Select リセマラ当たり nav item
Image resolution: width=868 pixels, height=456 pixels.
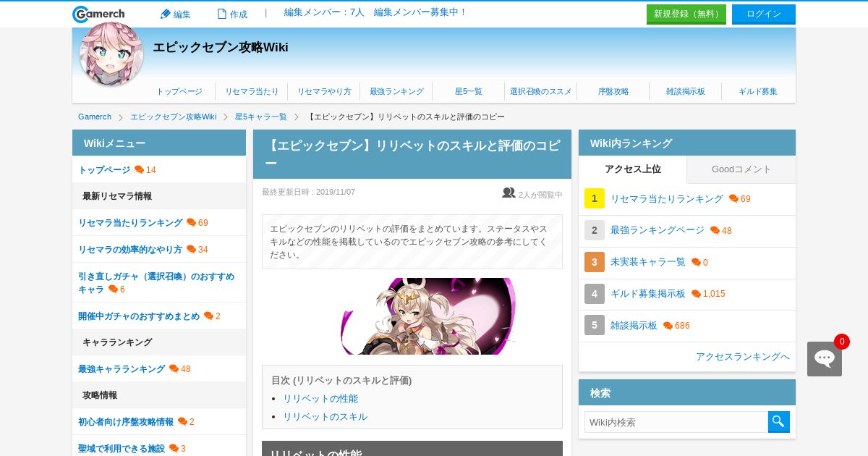tap(252, 92)
